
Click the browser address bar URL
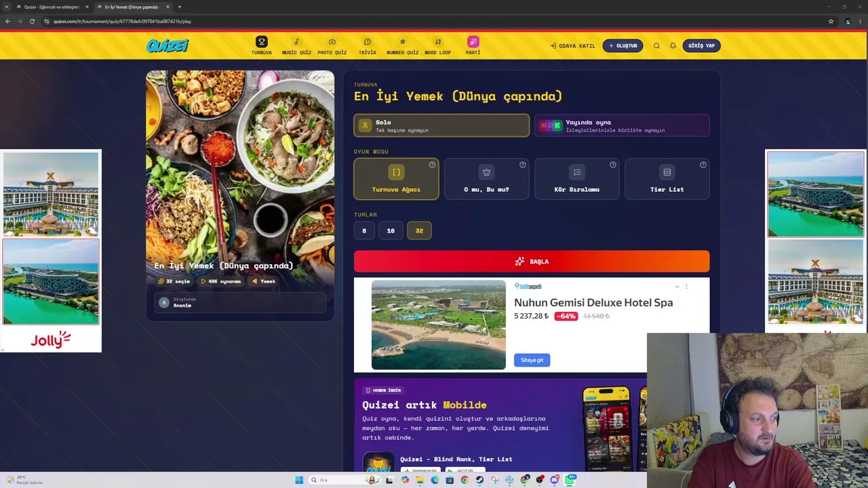pos(122,21)
